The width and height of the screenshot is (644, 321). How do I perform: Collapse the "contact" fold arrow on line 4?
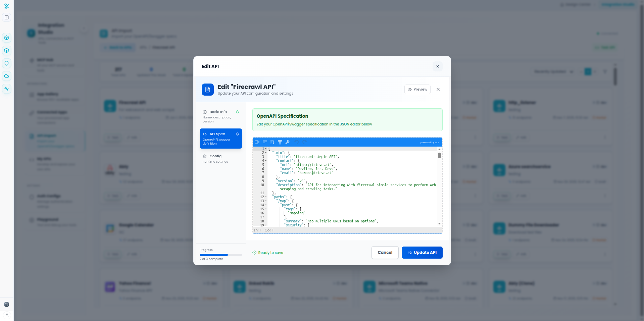[266, 161]
